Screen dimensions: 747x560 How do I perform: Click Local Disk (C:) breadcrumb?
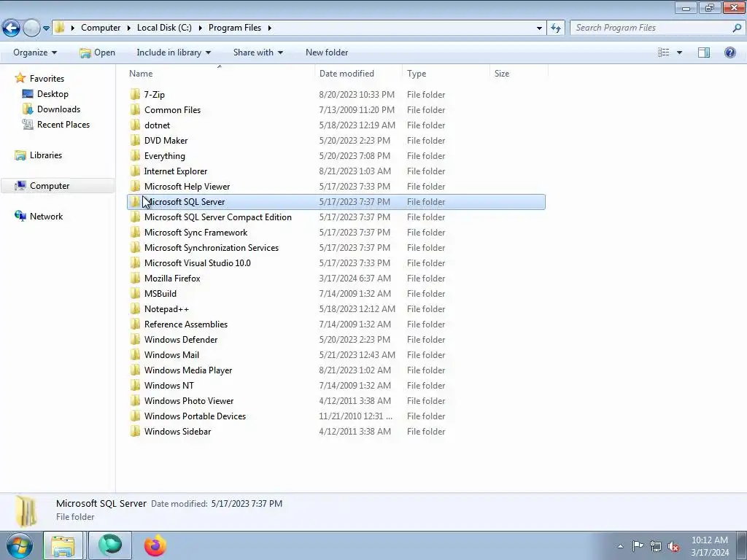pyautogui.click(x=164, y=28)
